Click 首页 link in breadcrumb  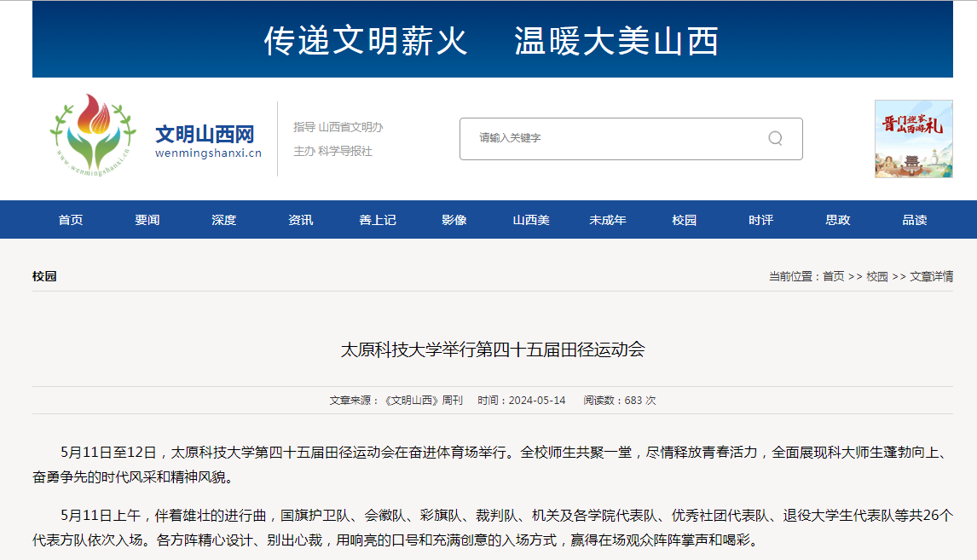coord(833,276)
